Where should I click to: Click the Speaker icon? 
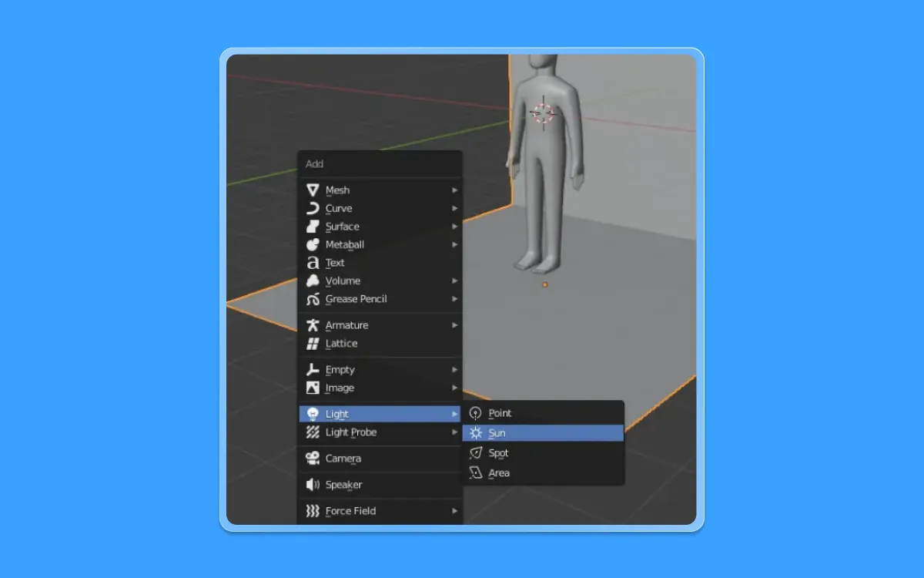[x=313, y=485]
